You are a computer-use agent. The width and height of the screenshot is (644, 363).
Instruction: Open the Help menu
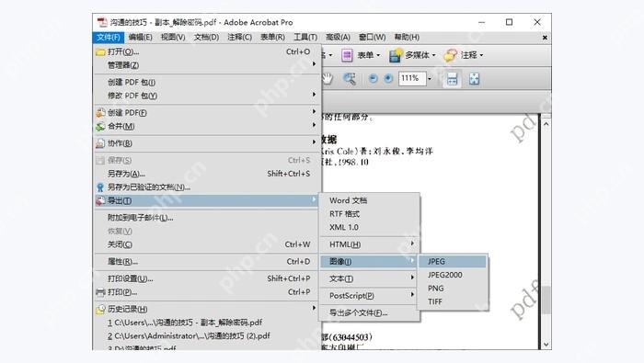click(407, 38)
